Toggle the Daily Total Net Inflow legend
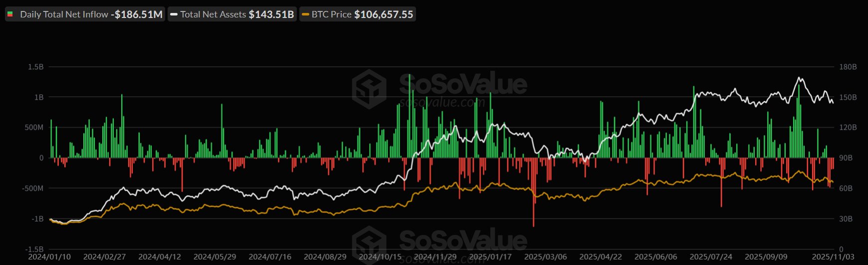This screenshot has height=265, width=868. 85,14
